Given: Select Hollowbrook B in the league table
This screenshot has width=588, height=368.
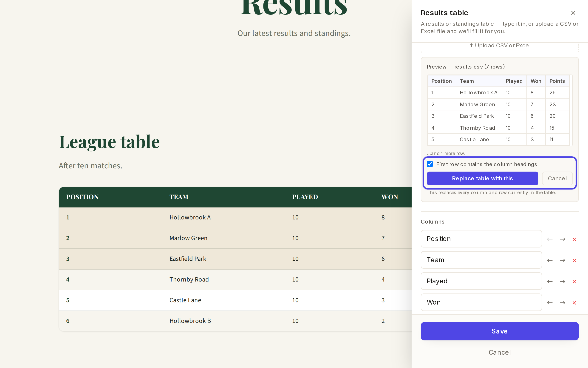Looking at the screenshot, I should (190, 321).
